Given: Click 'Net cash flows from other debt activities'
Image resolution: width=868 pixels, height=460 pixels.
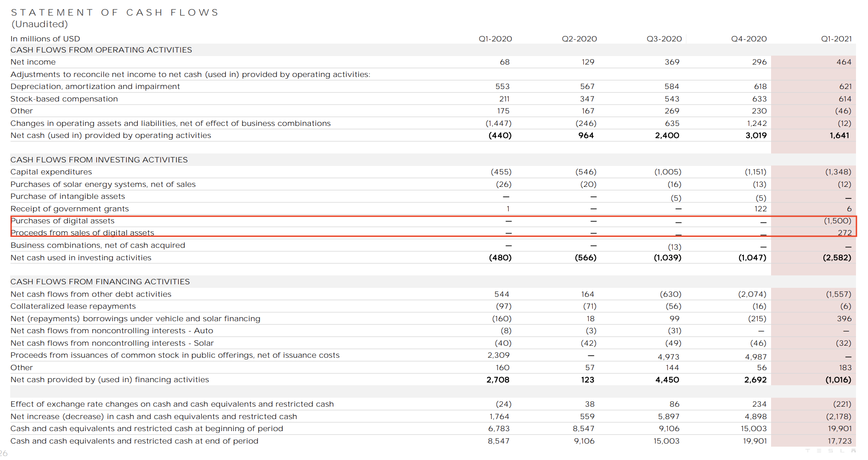Looking at the screenshot, I should 91,294.
